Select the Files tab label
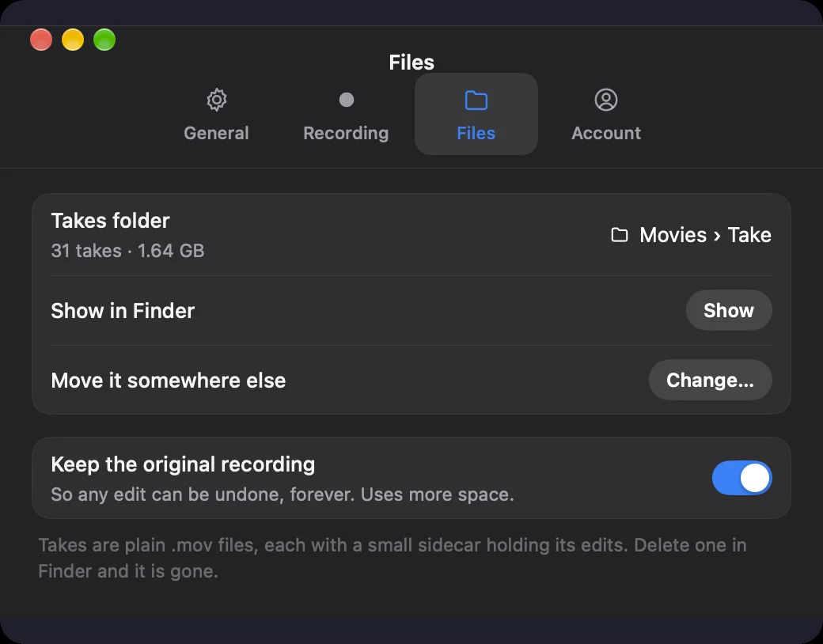The image size is (823, 644). tap(476, 133)
